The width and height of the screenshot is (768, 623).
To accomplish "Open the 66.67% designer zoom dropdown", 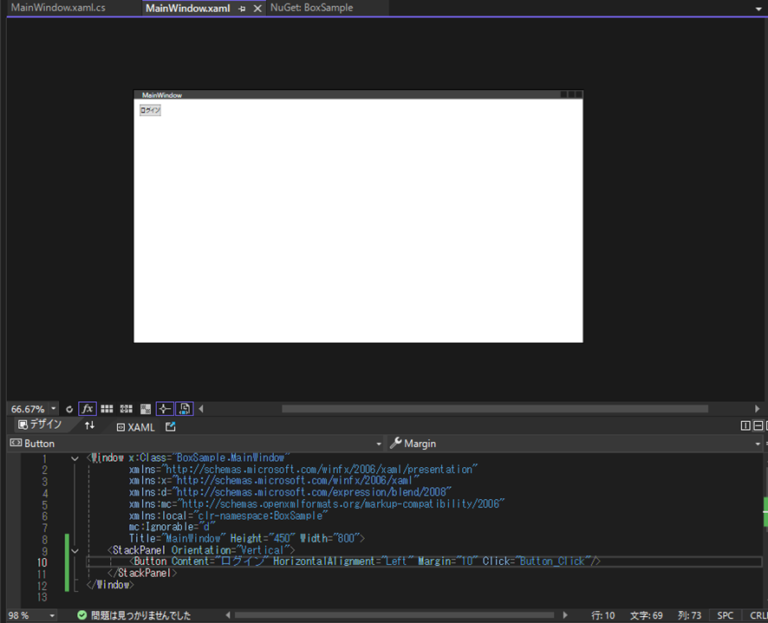I will (54, 409).
